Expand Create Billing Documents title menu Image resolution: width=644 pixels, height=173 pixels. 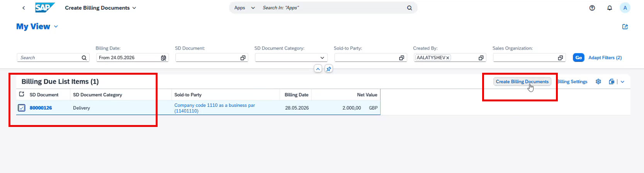point(134,8)
